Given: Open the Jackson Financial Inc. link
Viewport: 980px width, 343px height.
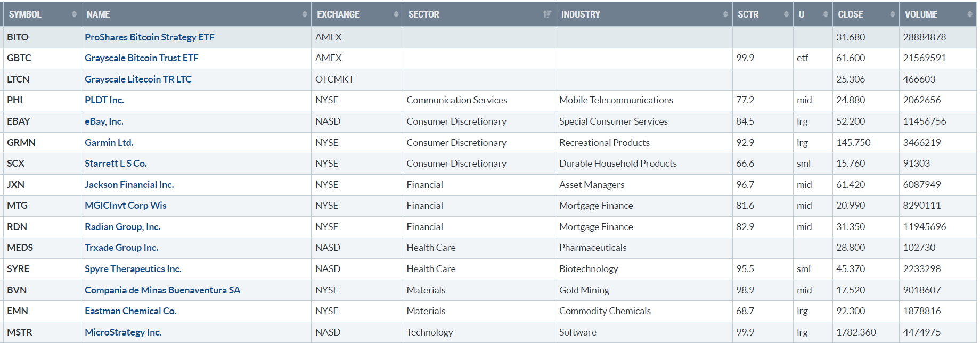Looking at the screenshot, I should [129, 185].
